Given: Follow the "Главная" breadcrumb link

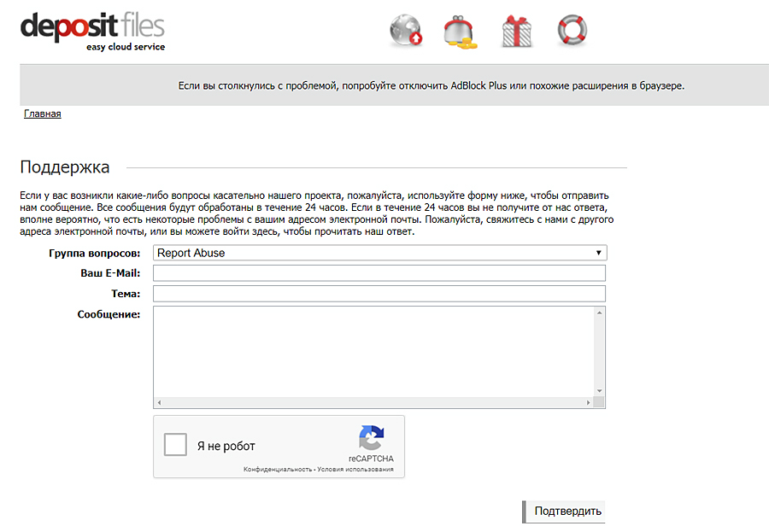Looking at the screenshot, I should tap(42, 114).
